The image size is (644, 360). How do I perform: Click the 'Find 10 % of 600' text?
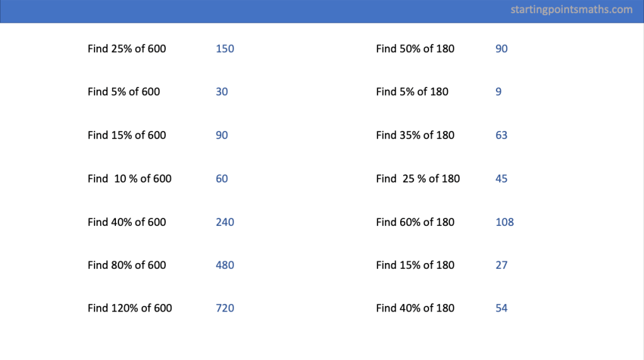pos(129,179)
